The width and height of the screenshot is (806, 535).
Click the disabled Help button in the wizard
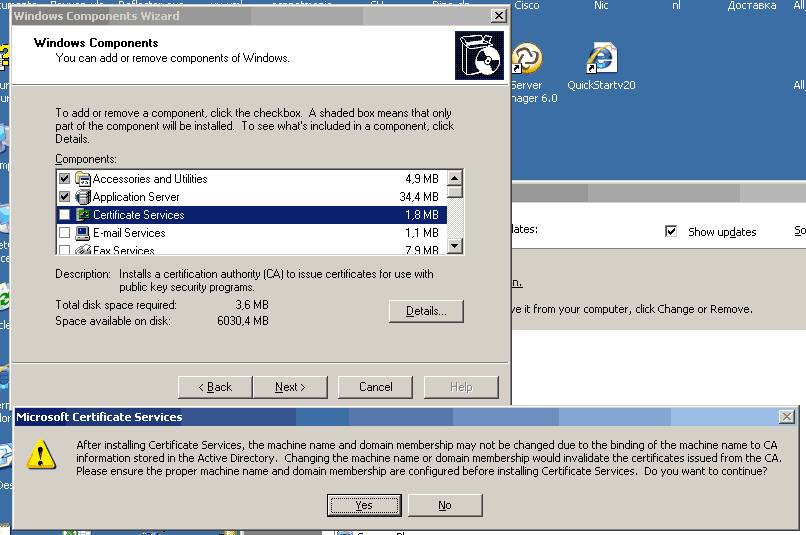[461, 387]
